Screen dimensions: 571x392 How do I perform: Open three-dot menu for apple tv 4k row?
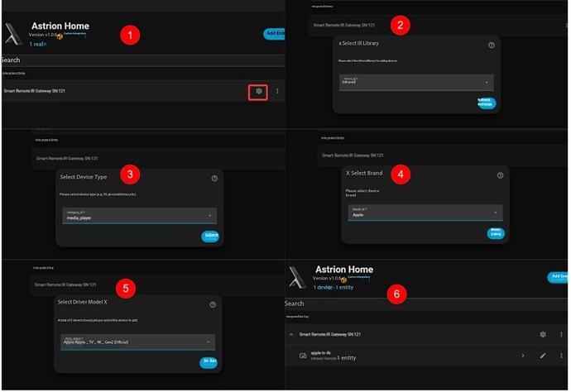tap(561, 356)
